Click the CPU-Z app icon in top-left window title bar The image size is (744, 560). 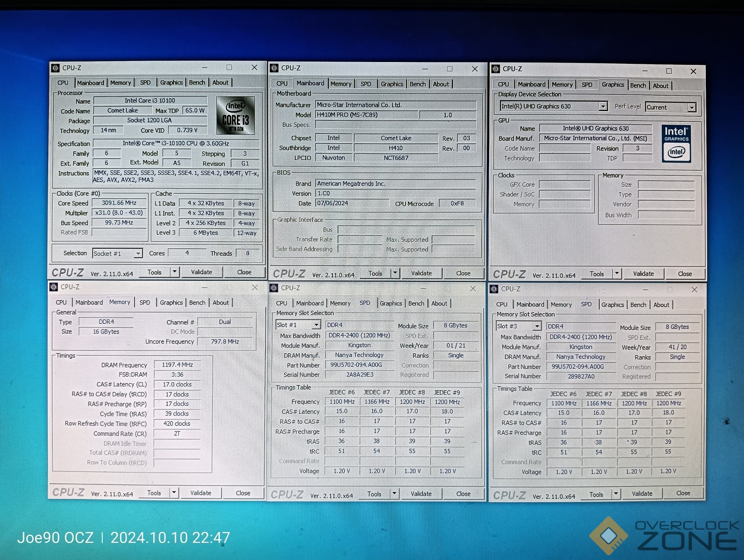pyautogui.click(x=56, y=68)
